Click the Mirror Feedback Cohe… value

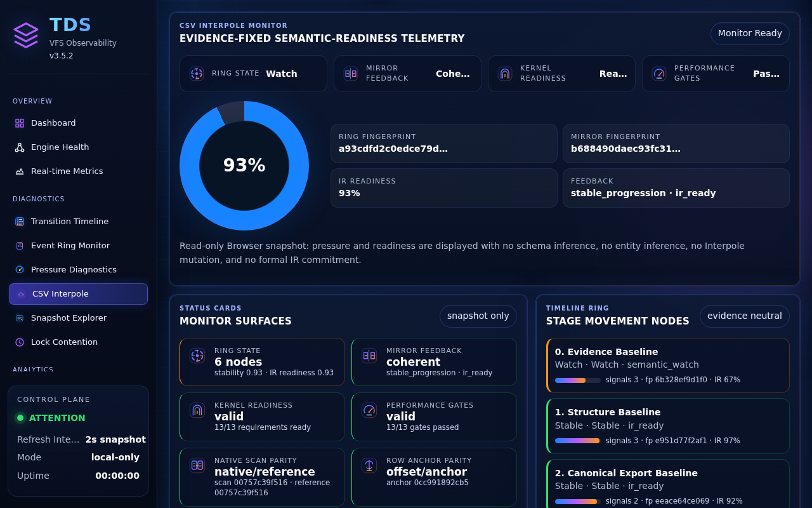453,74
